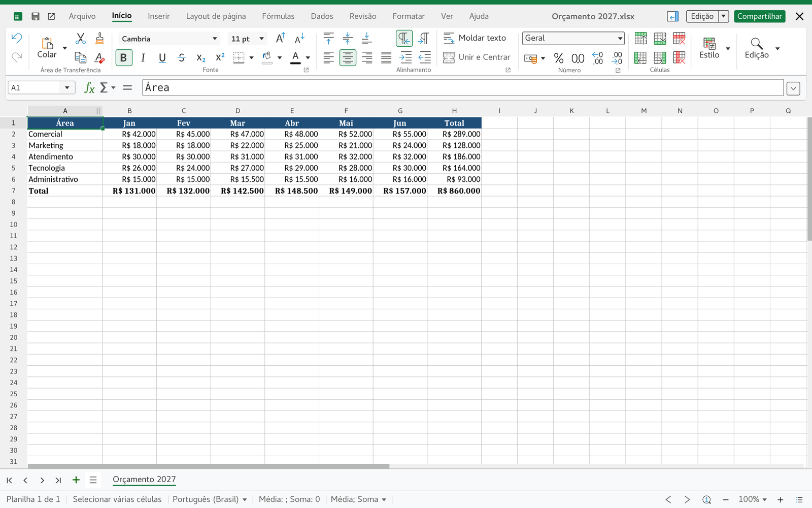Expand the Name Box A1 dropdown
This screenshot has width=812, height=508.
[67, 88]
